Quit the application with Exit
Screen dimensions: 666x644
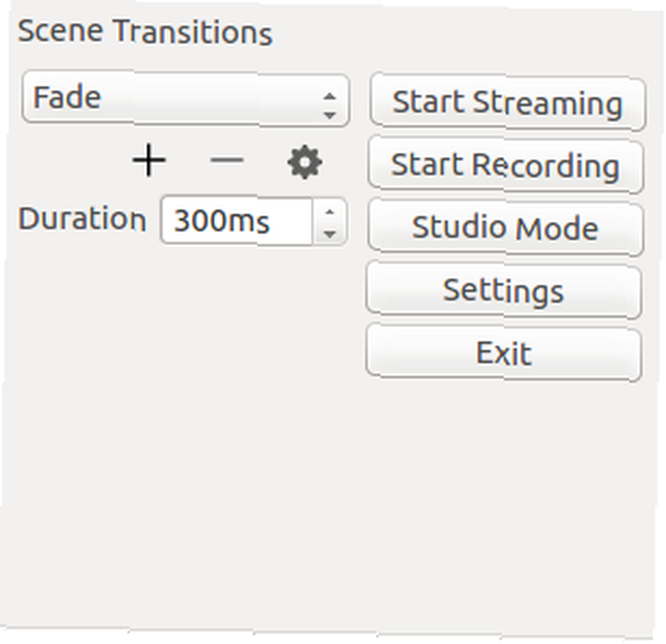coord(503,353)
